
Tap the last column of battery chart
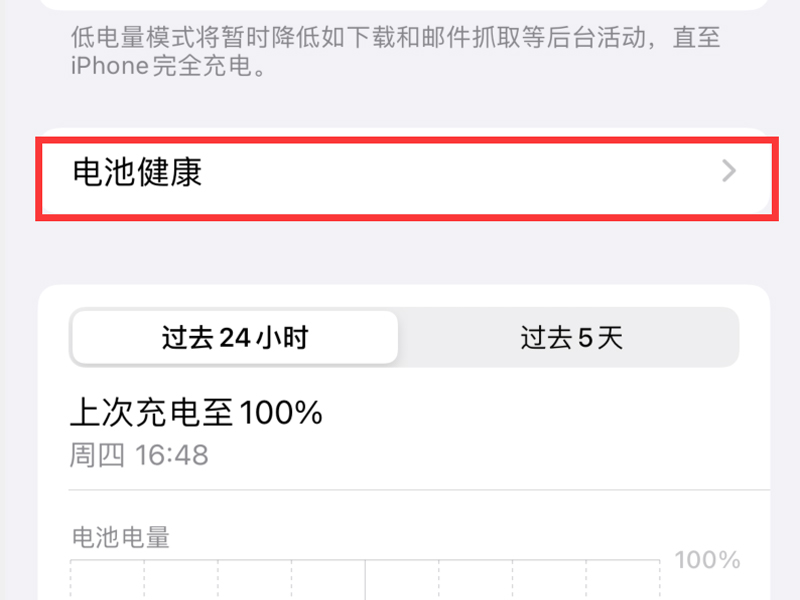[623, 581]
